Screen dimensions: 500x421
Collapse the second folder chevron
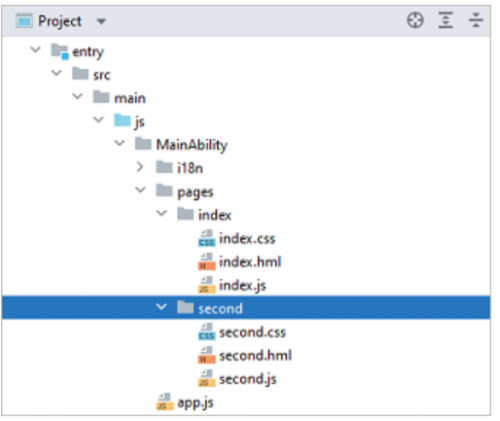pyautogui.click(x=162, y=307)
